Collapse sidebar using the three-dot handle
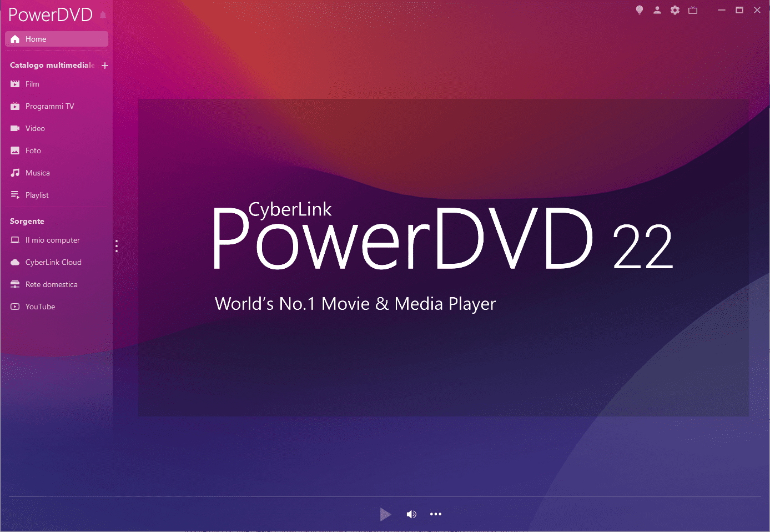 (x=117, y=246)
